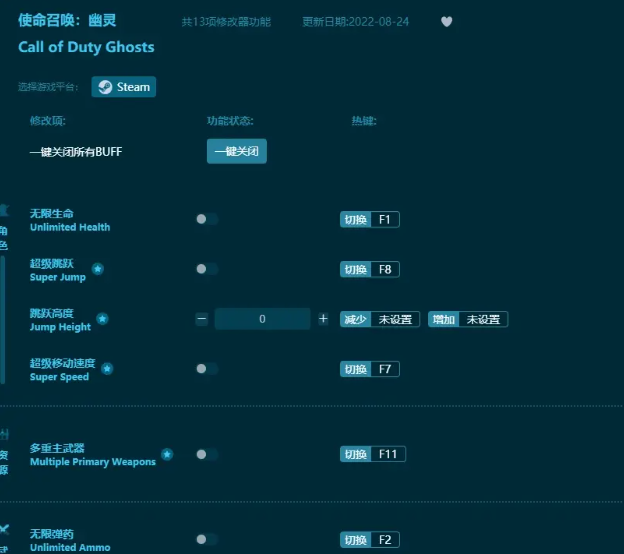Click the 热键 column header

[364, 121]
